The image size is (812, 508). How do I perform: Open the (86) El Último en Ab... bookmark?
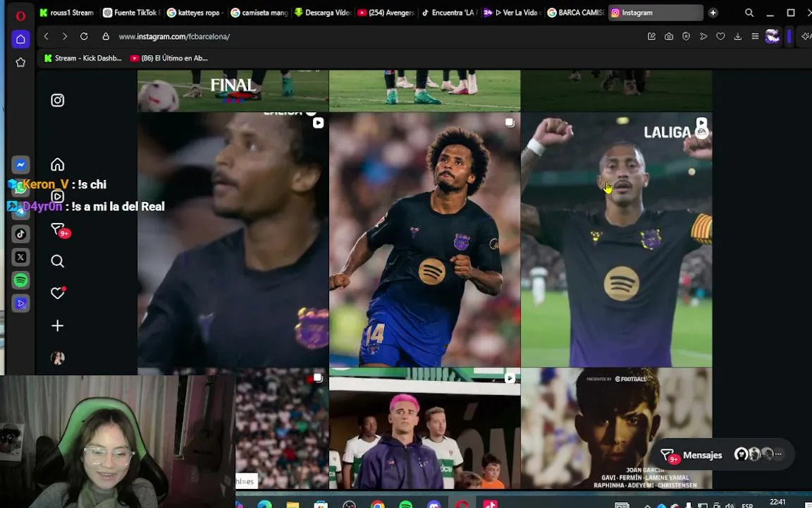[x=169, y=58]
